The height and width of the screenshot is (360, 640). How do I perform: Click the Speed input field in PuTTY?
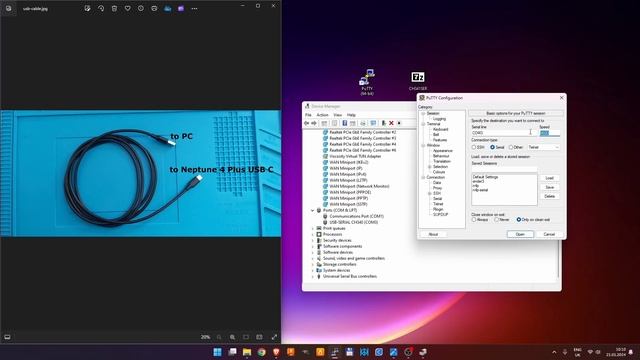(x=549, y=133)
